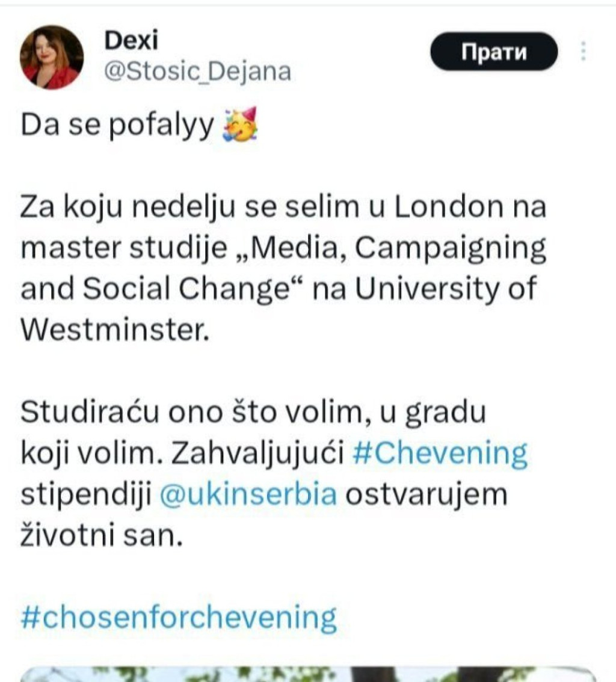Screen dimensions: 616x682
Task: Open Dexi's profile avatar picture
Action: click(x=51, y=57)
